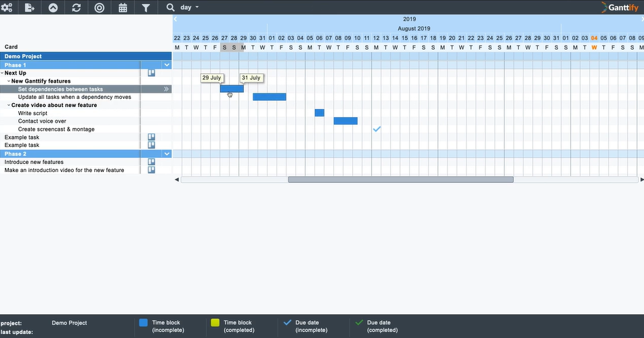Viewport: 644px width, 338px height.
Task: Open Trello icon beside Introduce new features
Action: pyautogui.click(x=152, y=162)
